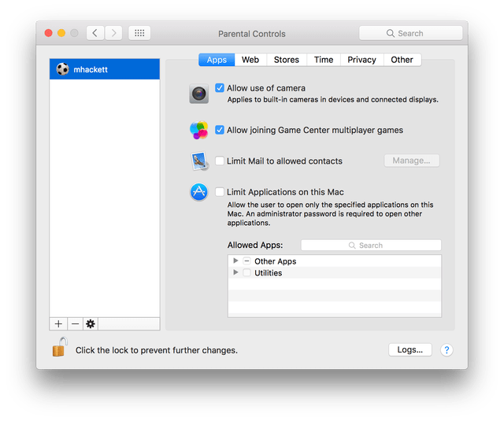Click the open padlock icon

click(x=60, y=347)
